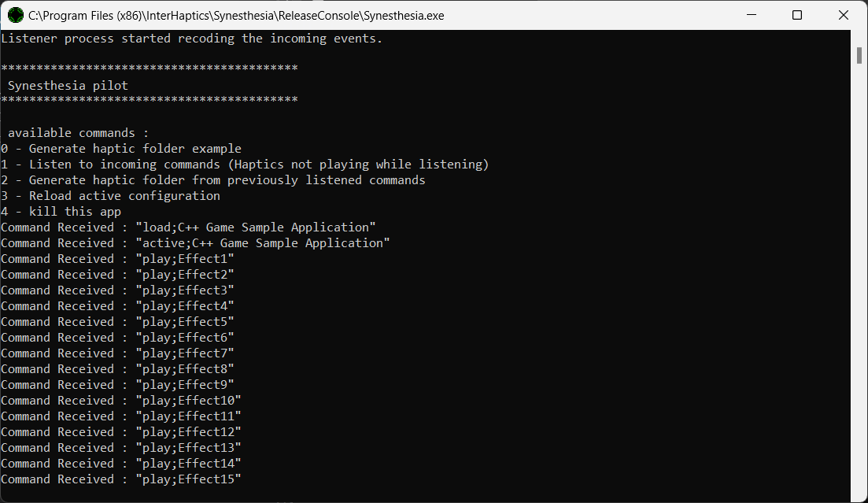
Task: Click the vertical scrollbar thumb
Action: click(859, 55)
